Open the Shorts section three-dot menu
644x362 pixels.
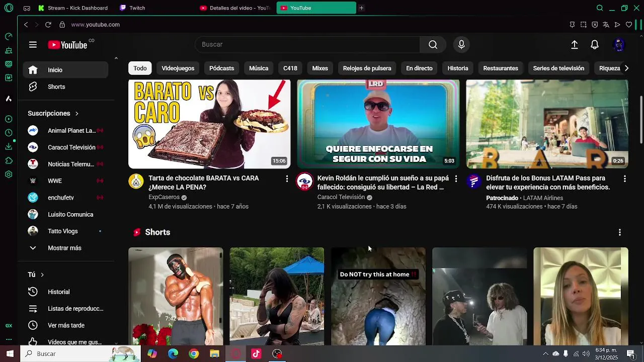(x=620, y=232)
